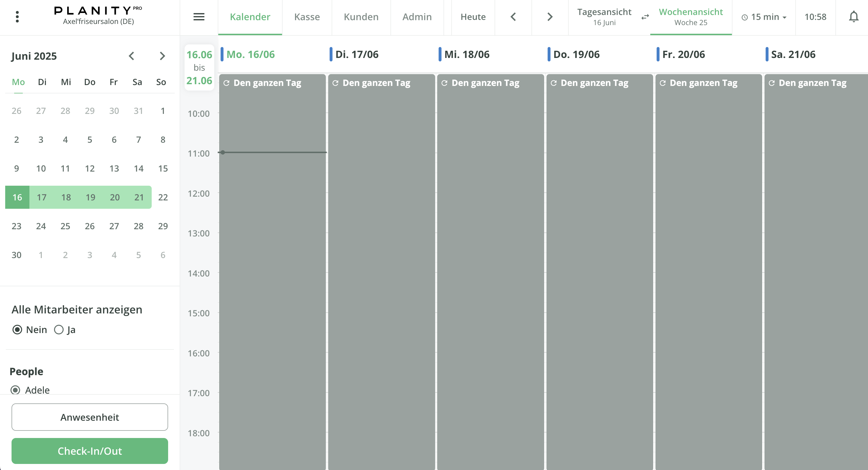Click Di. 17/06 column header
Viewport: 868px width, 470px height.
coord(357,54)
